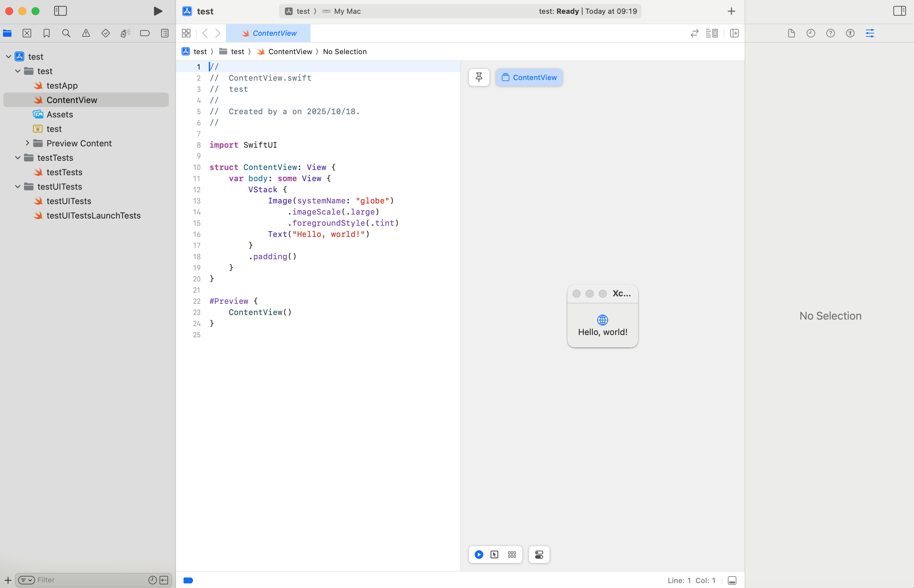
Task: Open the Breakpoint navigator
Action: (x=145, y=33)
